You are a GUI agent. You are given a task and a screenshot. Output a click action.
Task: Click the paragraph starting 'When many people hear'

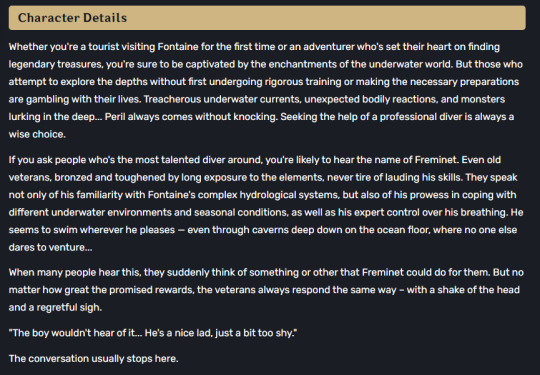pyautogui.click(x=266, y=290)
